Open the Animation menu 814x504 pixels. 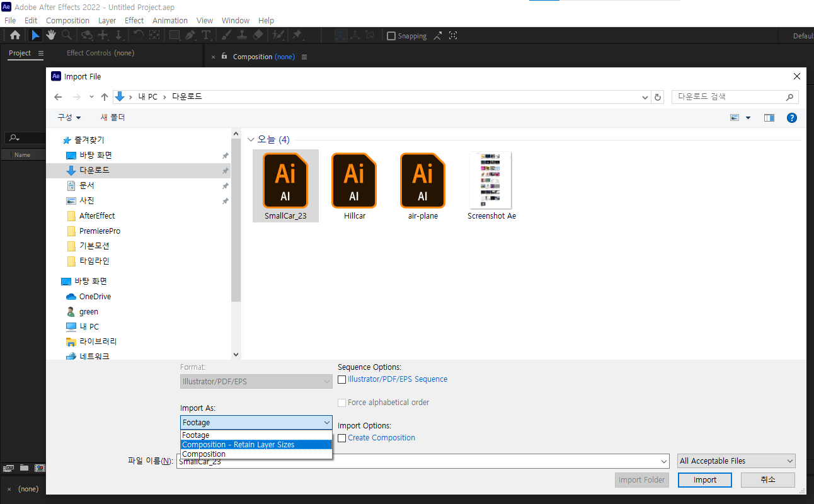[x=170, y=20]
